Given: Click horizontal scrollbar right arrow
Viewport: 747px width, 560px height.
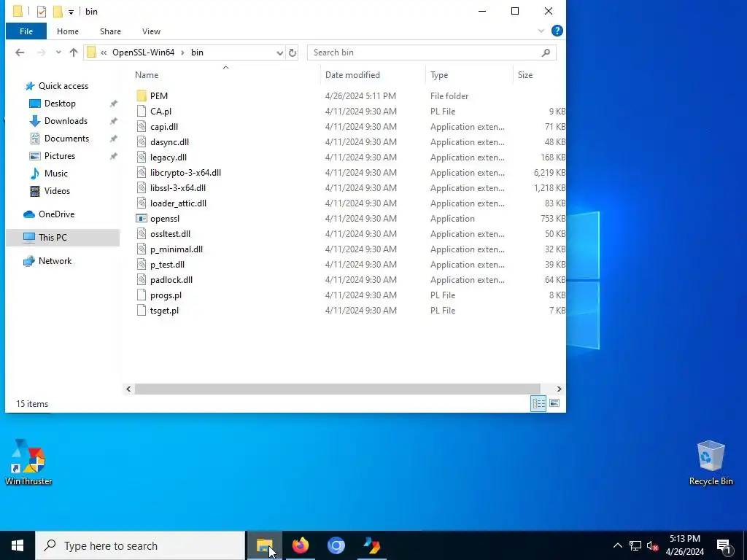Looking at the screenshot, I should tap(559, 389).
